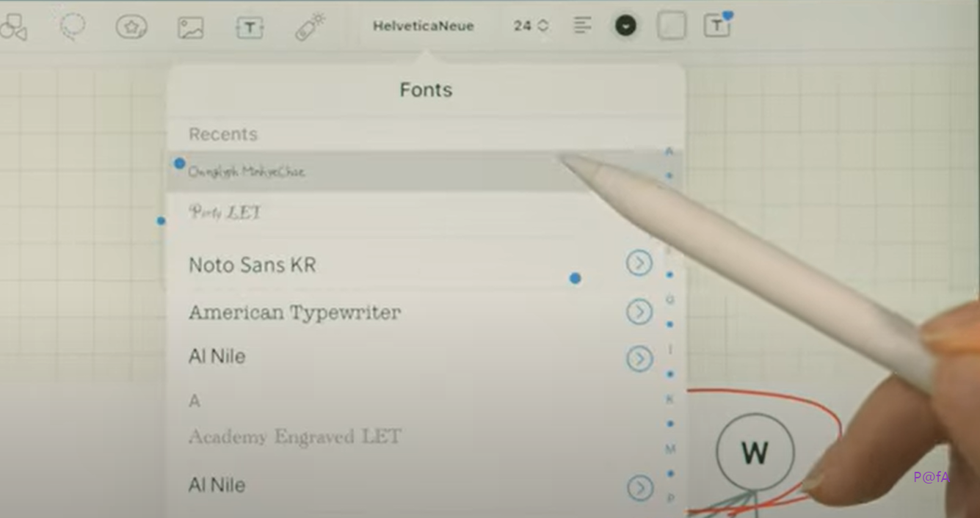Expand Noto Sans KR font styles chevron
980x518 pixels.
[x=639, y=263]
